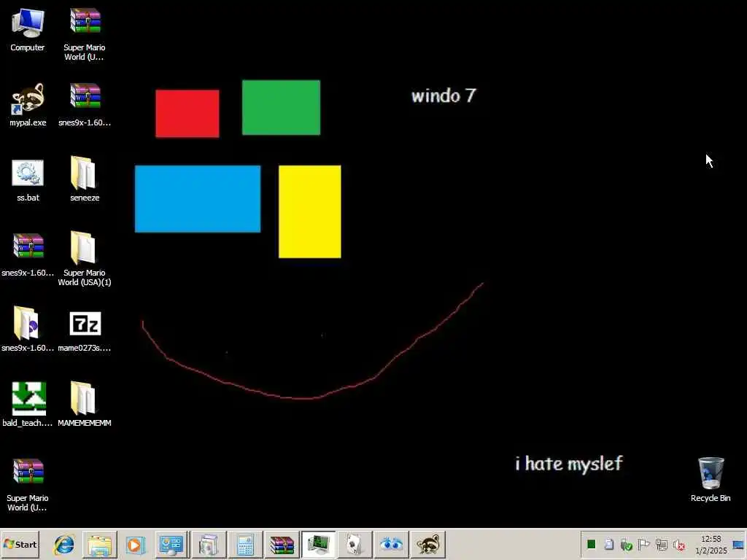The height and width of the screenshot is (560, 747).
Task: Select the ss.bat batch file
Action: click(28, 180)
